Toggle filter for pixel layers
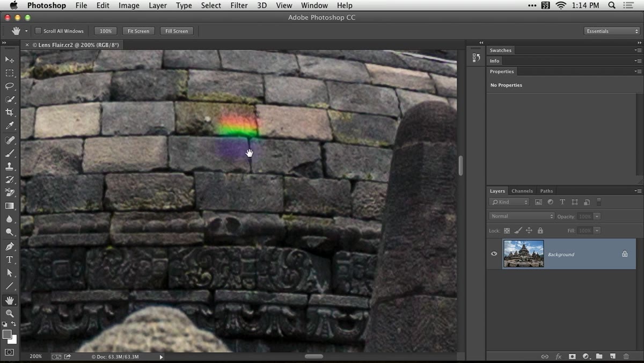 coord(538,202)
